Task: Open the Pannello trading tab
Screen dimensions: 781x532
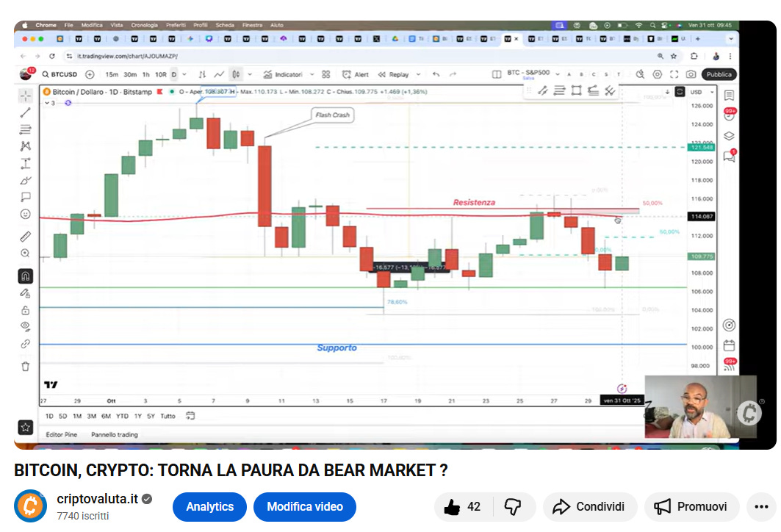Action: tap(115, 434)
